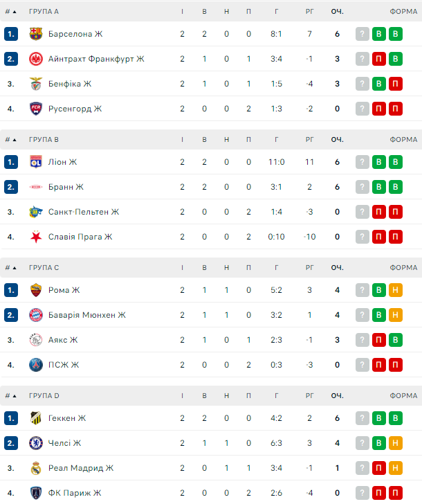The height and width of the screenshot is (504, 422).
Task: Open the Бранн Ж team page
Action: pos(66,187)
